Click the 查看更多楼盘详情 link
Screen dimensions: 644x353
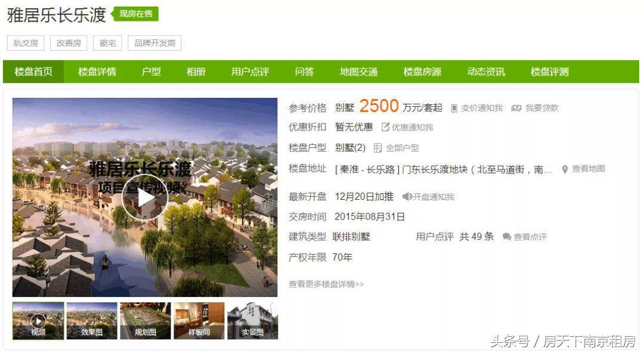coord(326,284)
